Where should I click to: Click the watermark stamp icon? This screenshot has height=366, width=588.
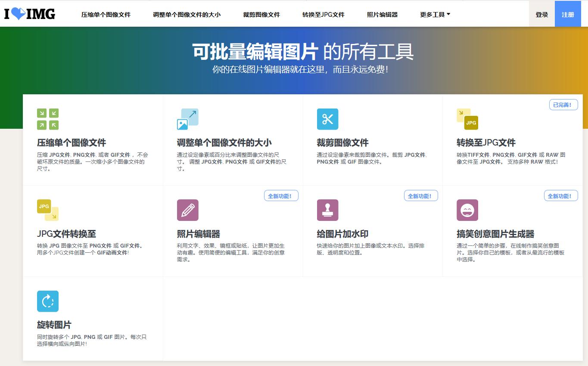tap(327, 210)
